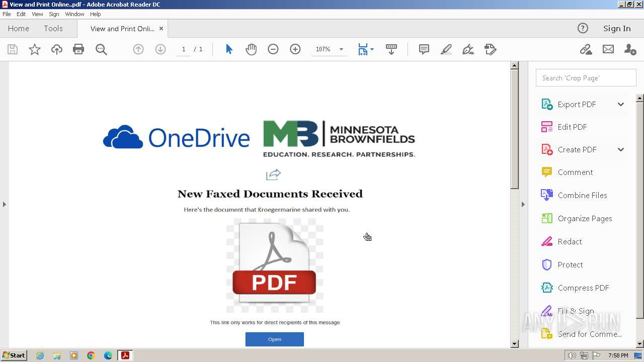Open Internet Explorer from taskbar
The image size is (644, 362).
coord(40,355)
